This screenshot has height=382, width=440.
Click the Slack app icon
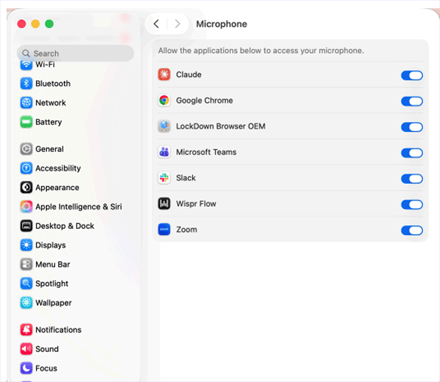pyautogui.click(x=164, y=178)
